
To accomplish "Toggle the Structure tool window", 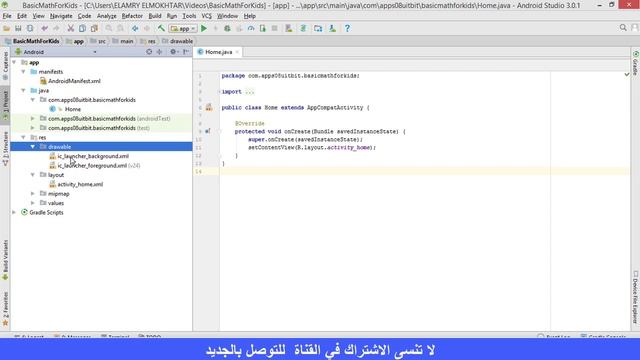I will 5,148.
